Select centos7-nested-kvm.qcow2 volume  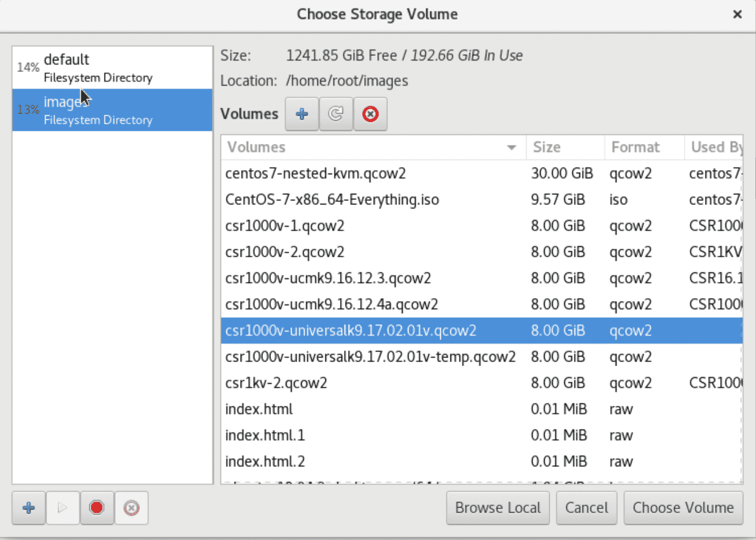pos(482,173)
